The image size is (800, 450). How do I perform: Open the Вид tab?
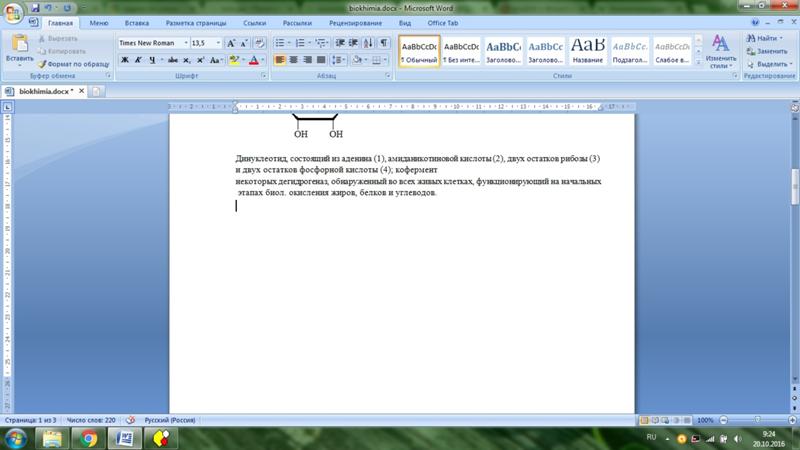[x=405, y=23]
